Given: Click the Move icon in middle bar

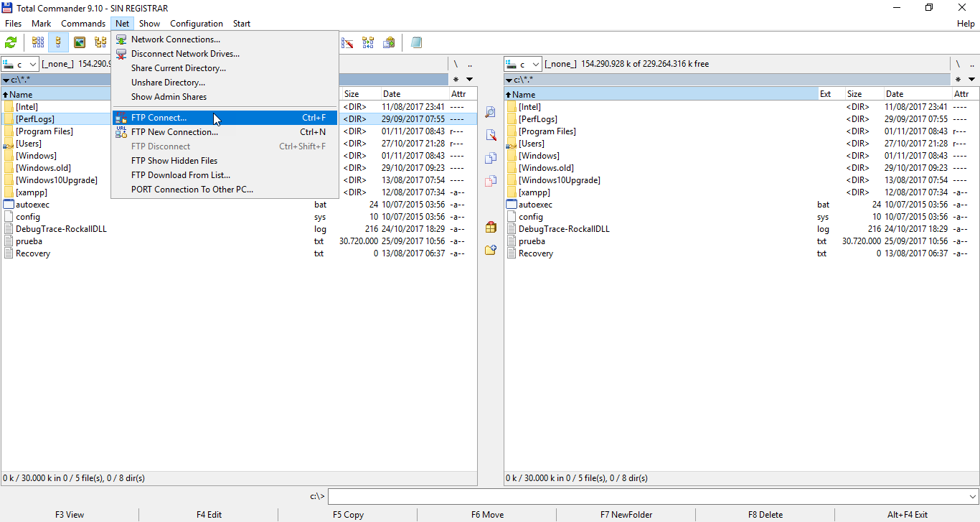Looking at the screenshot, I should click(491, 181).
